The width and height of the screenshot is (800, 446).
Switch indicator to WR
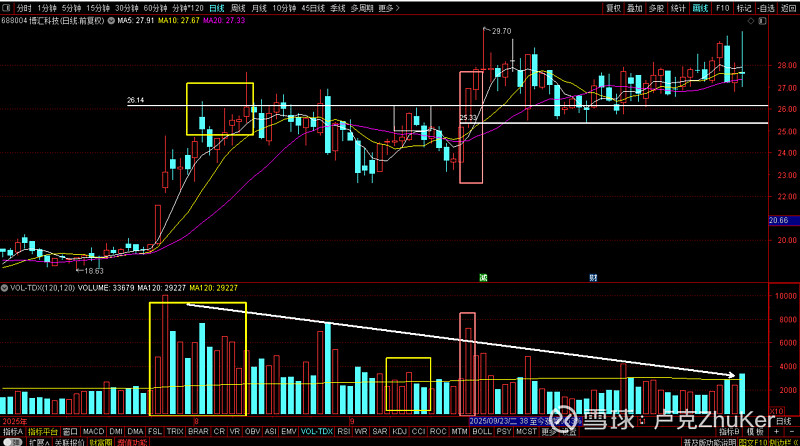[x=361, y=432]
